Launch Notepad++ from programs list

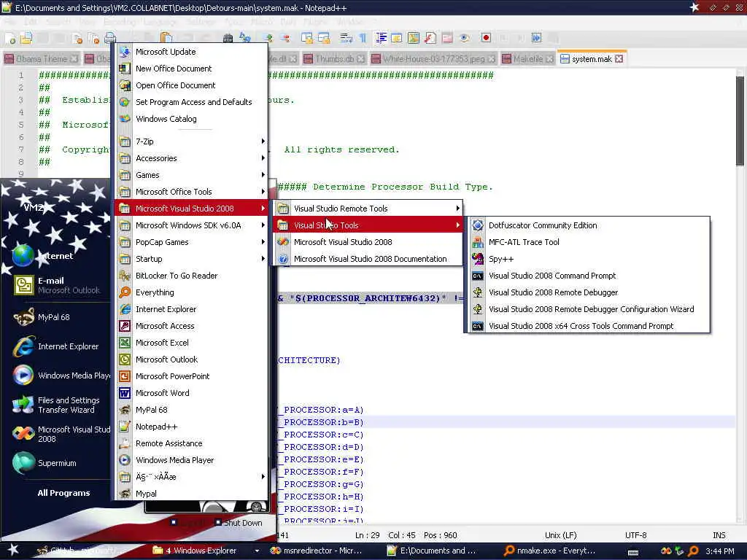click(x=190, y=426)
